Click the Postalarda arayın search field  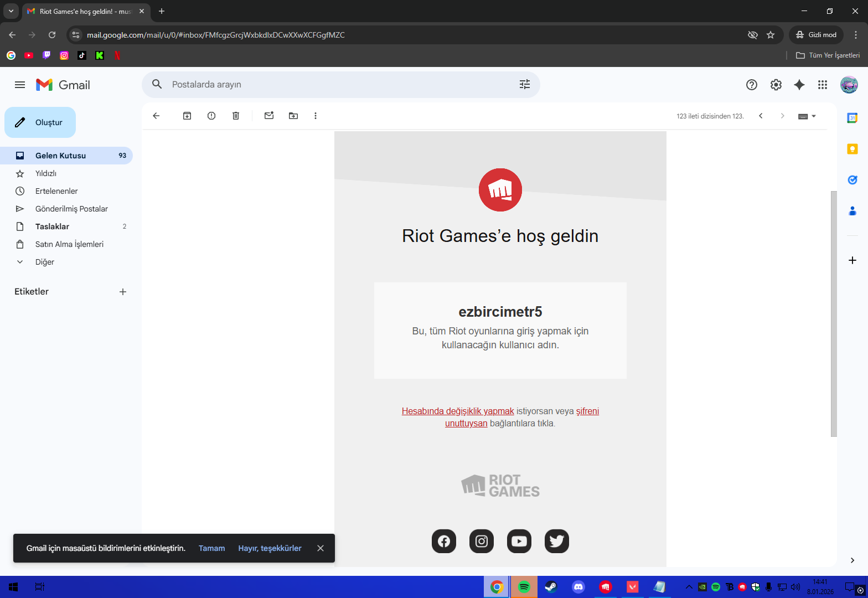[340, 84]
